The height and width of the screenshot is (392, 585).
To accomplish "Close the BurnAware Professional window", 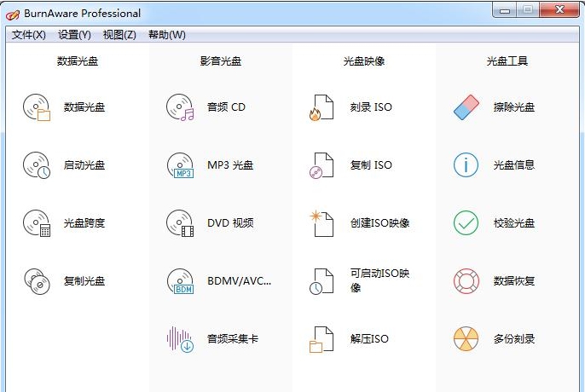I will coord(559,9).
